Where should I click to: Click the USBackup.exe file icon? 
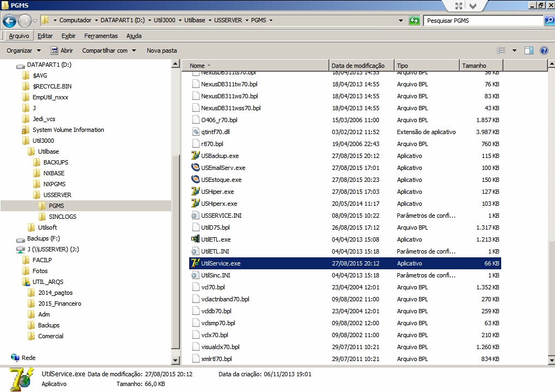pyautogui.click(x=195, y=155)
